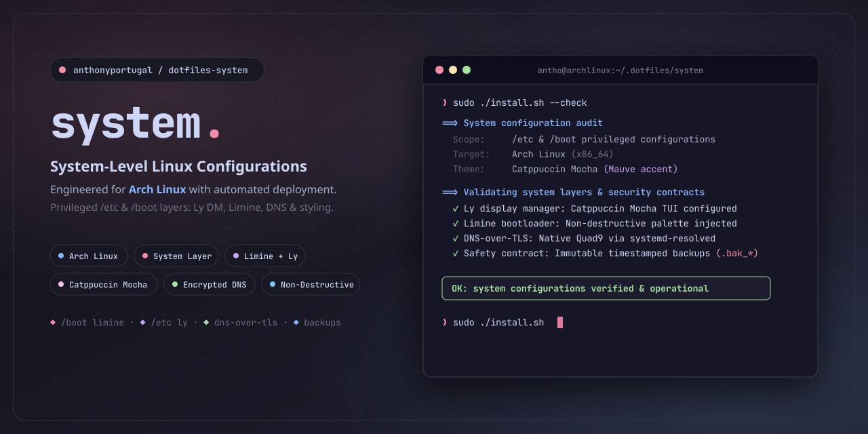The width and height of the screenshot is (868, 434).
Task: Click the green maximize dot on terminal window
Action: pyautogui.click(x=467, y=70)
